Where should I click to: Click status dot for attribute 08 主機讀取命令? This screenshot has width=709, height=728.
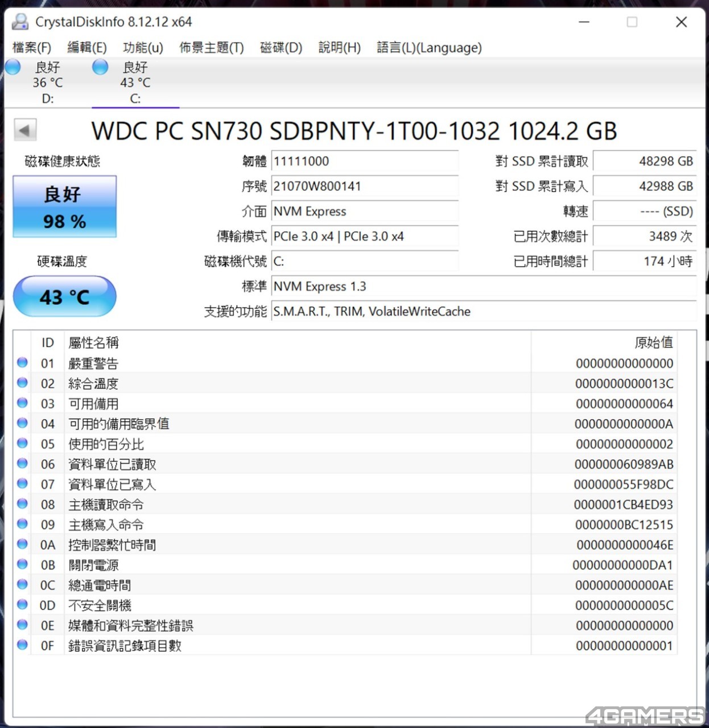22,504
